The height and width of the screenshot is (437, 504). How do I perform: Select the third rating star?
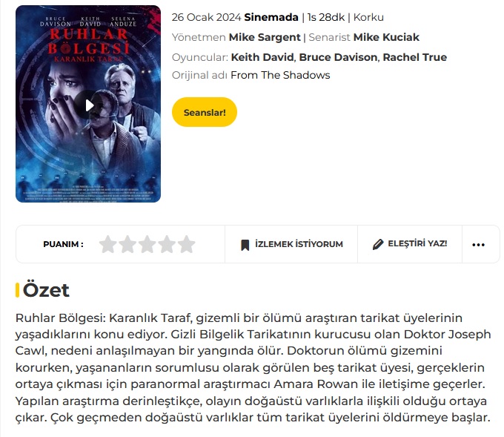[147, 244]
